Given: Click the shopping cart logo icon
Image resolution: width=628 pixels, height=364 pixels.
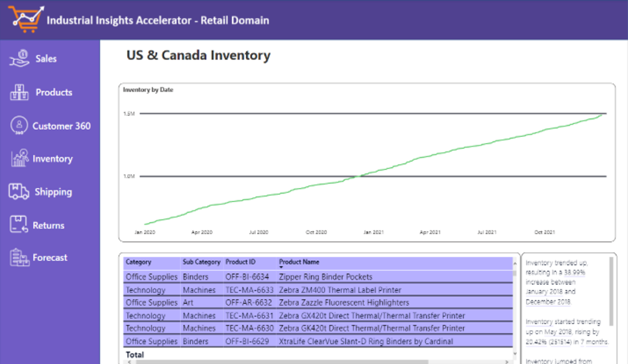Looking at the screenshot, I should tap(26, 19).
